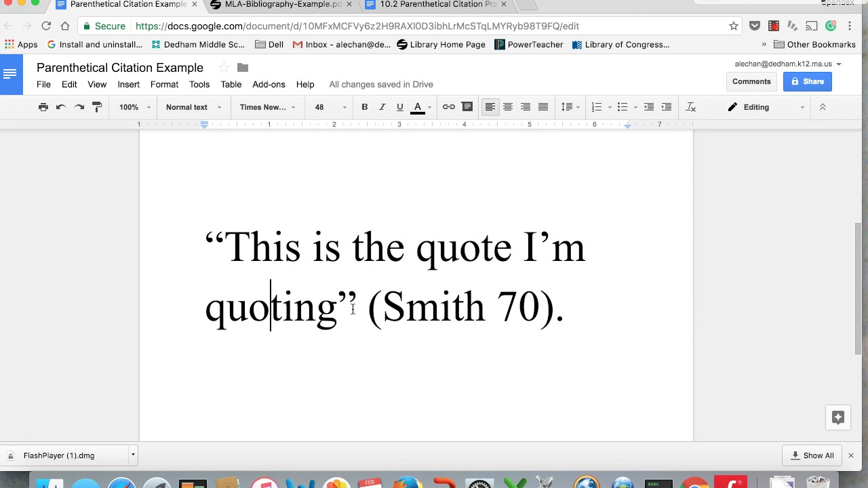Show All downloads

(x=812, y=455)
